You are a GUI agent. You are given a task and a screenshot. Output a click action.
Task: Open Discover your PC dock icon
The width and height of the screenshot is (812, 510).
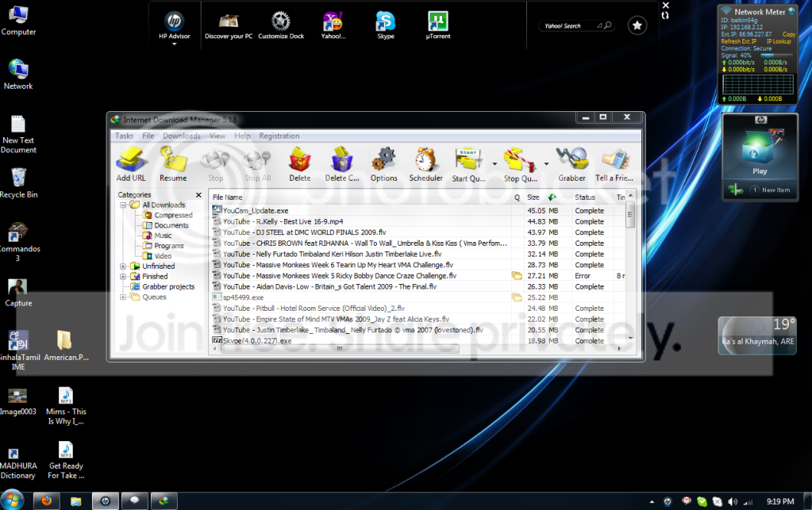229,26
